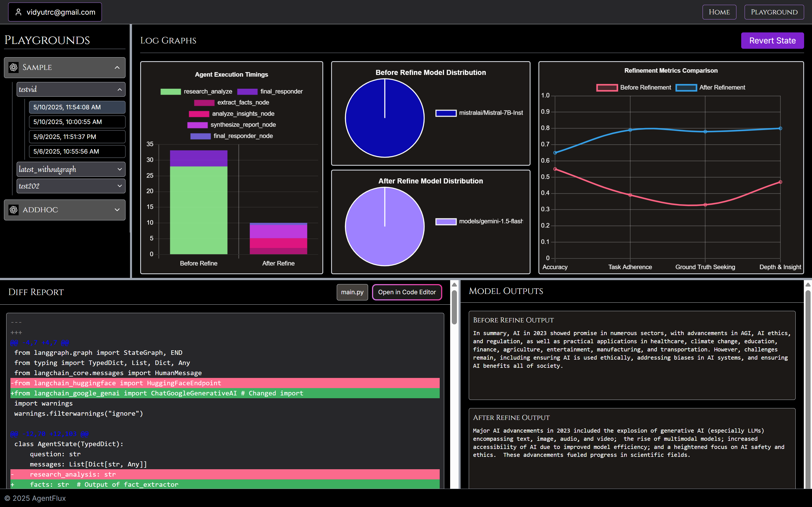This screenshot has height=507, width=812.
Task: Collapse the testvid tree node
Action: click(x=120, y=90)
